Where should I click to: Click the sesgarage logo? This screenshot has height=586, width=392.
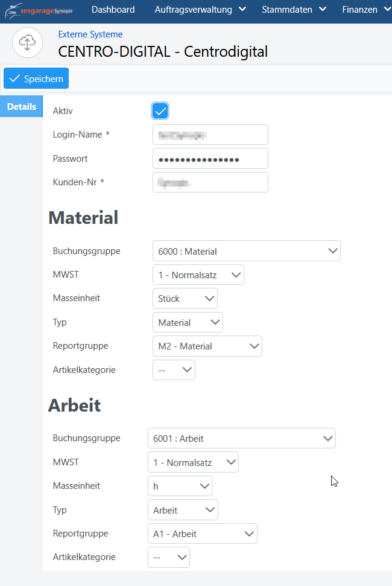pyautogui.click(x=39, y=10)
